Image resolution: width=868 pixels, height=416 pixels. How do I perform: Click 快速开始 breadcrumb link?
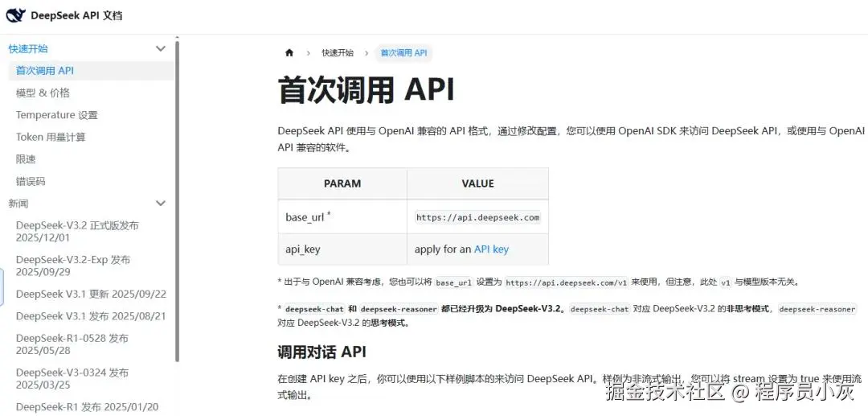[x=338, y=53]
